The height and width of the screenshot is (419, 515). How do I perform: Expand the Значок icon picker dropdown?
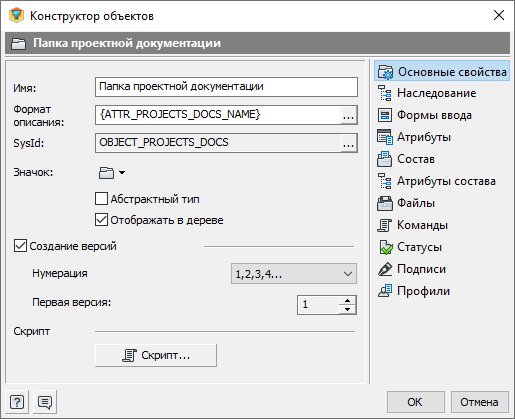[112, 173]
